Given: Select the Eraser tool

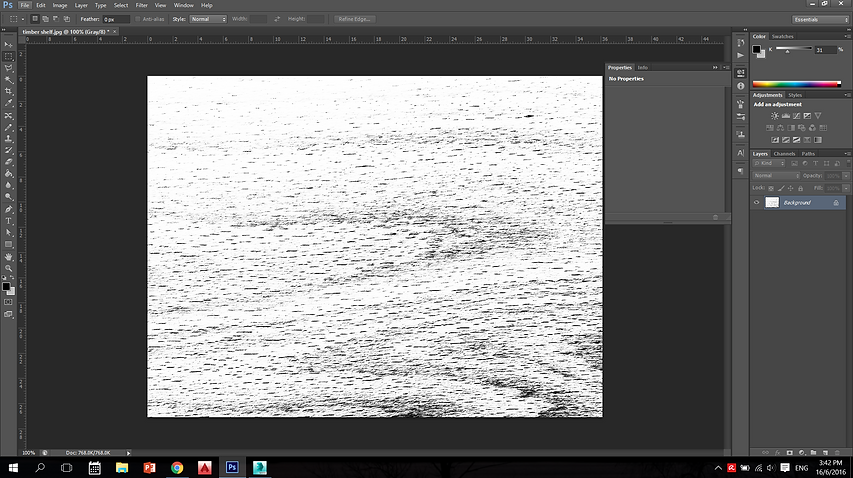Looking at the screenshot, I should point(9,162).
